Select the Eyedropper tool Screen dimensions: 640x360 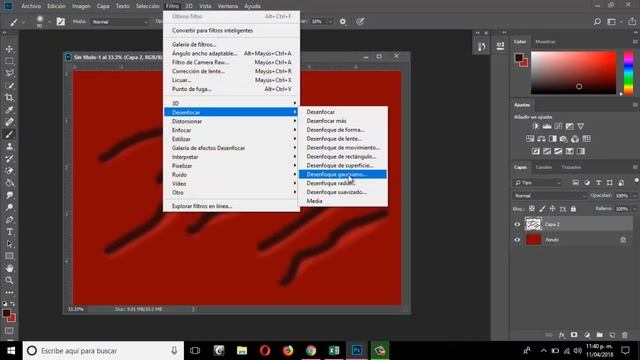pyautogui.click(x=9, y=110)
